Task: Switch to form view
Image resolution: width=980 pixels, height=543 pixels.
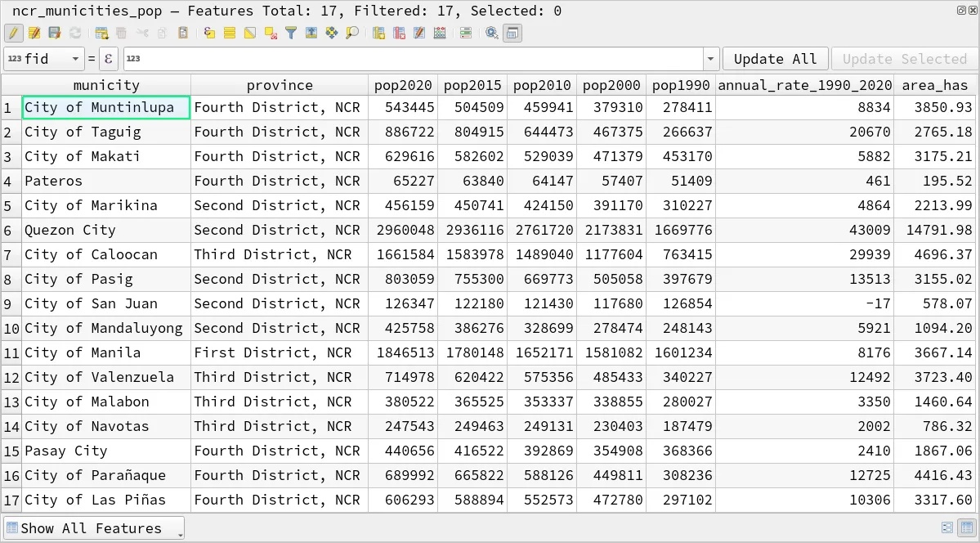Action: (x=947, y=528)
